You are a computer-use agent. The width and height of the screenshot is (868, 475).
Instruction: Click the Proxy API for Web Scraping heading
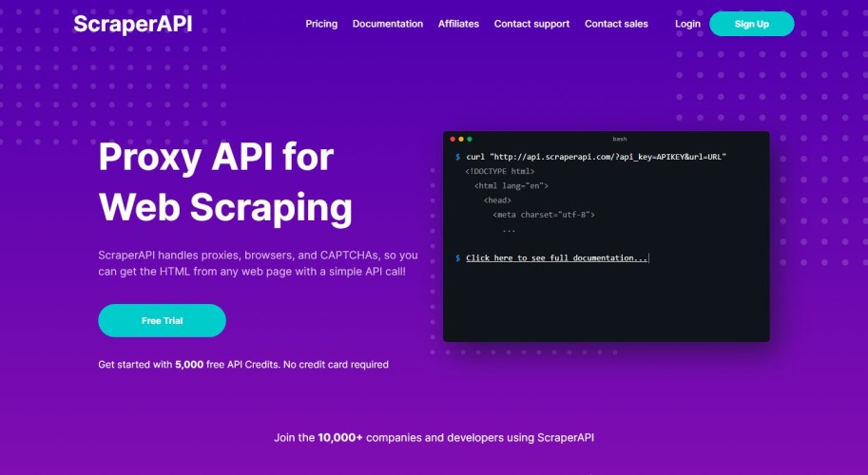click(225, 182)
